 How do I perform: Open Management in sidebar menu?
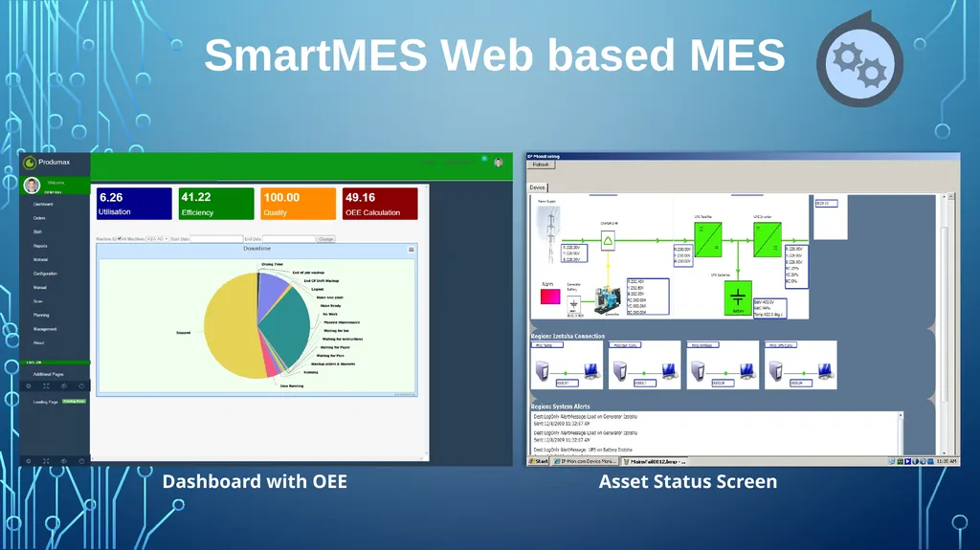[45, 329]
